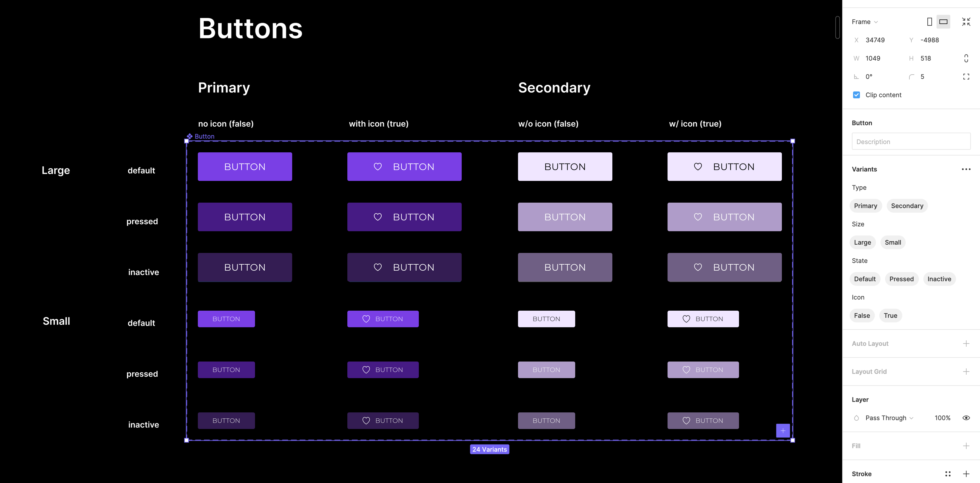Click the layer opacity 100% field
The height and width of the screenshot is (483, 980).
943,418
